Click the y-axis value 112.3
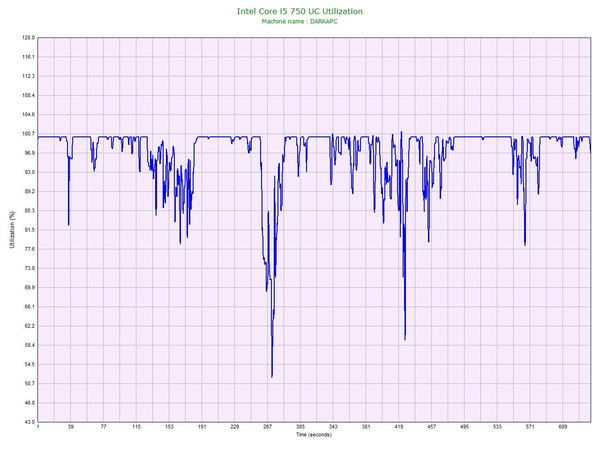This screenshot has height=450, width=600. click(28, 76)
